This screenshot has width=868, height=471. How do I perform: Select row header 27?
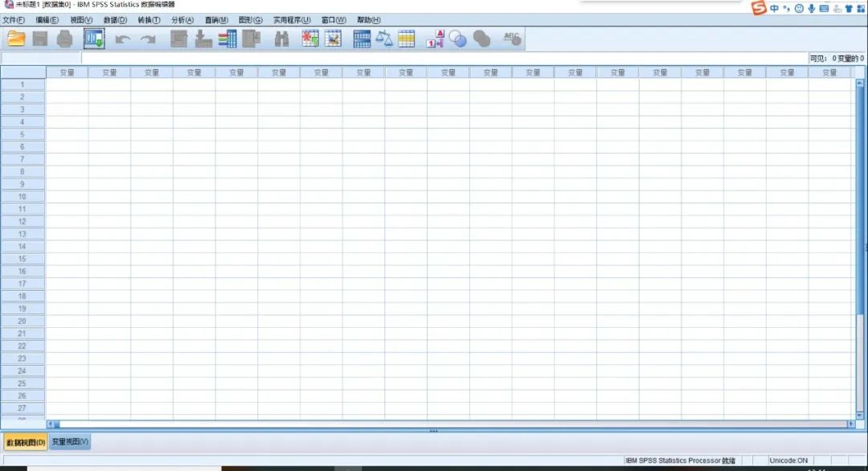(x=23, y=408)
